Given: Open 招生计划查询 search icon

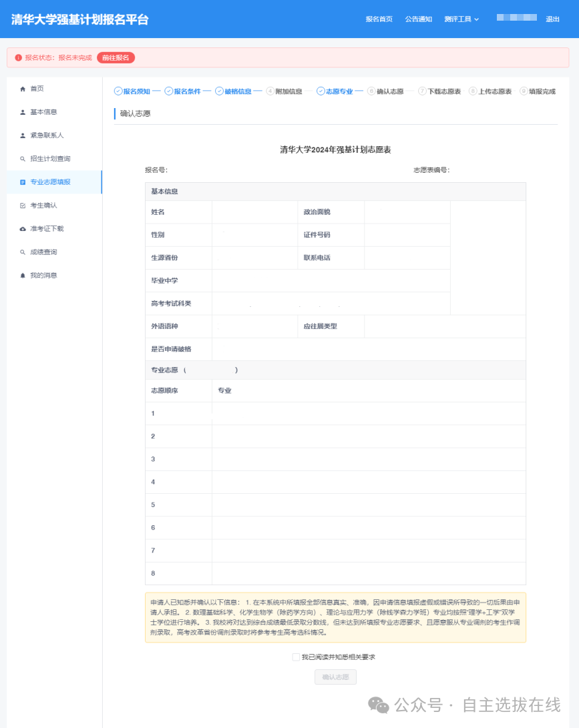Looking at the screenshot, I should (24, 158).
